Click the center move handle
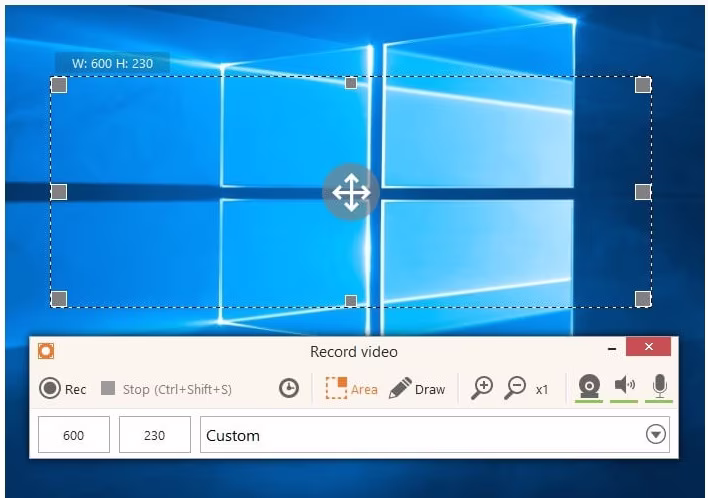The image size is (708, 498). [351, 192]
